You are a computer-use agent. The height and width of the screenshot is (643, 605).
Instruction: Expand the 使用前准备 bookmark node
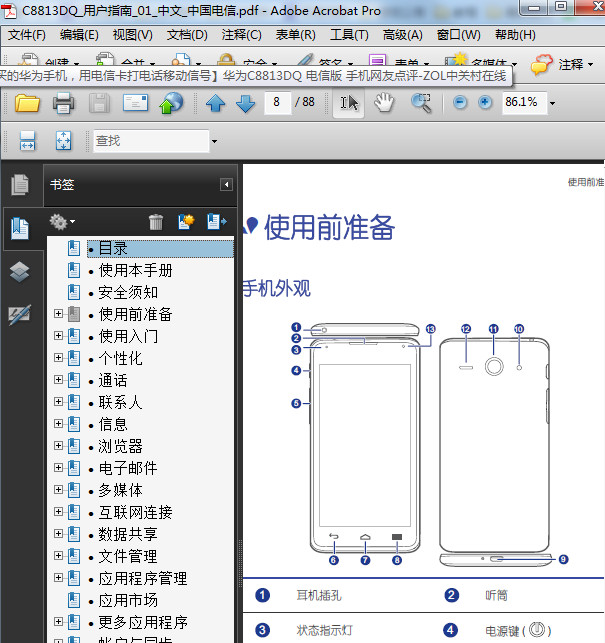pyautogui.click(x=58, y=314)
